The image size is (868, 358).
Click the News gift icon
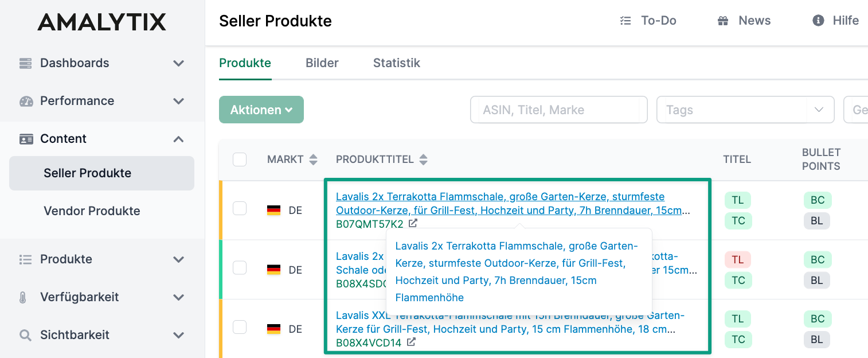coord(723,21)
